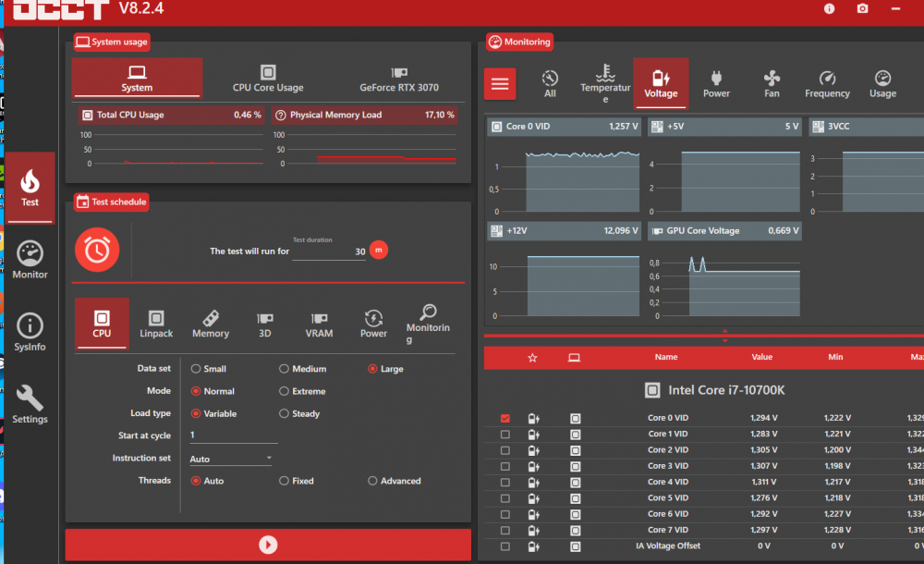Click the +5V graph header
The width and height of the screenshot is (924, 564).
click(x=724, y=127)
